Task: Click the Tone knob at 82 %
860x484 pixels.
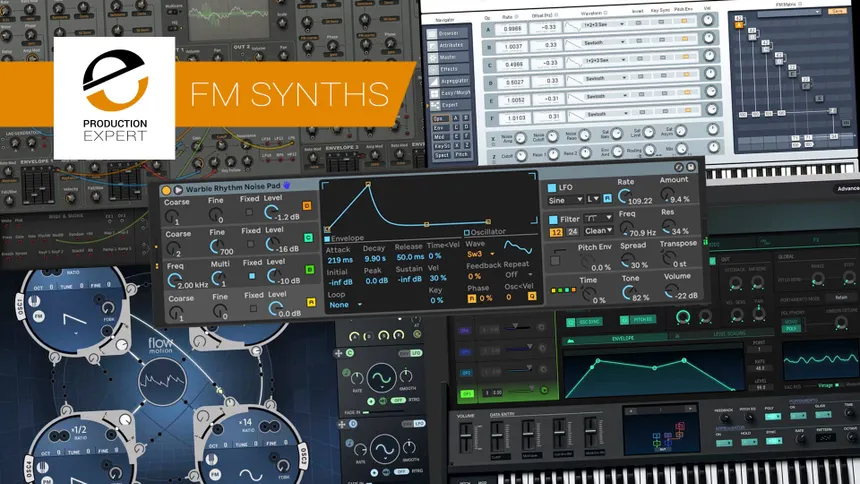Action: point(627,293)
